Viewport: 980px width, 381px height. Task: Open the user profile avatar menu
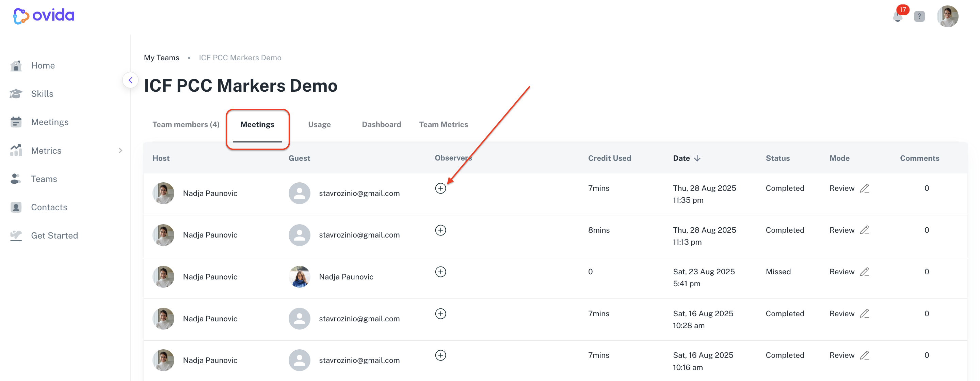[948, 16]
